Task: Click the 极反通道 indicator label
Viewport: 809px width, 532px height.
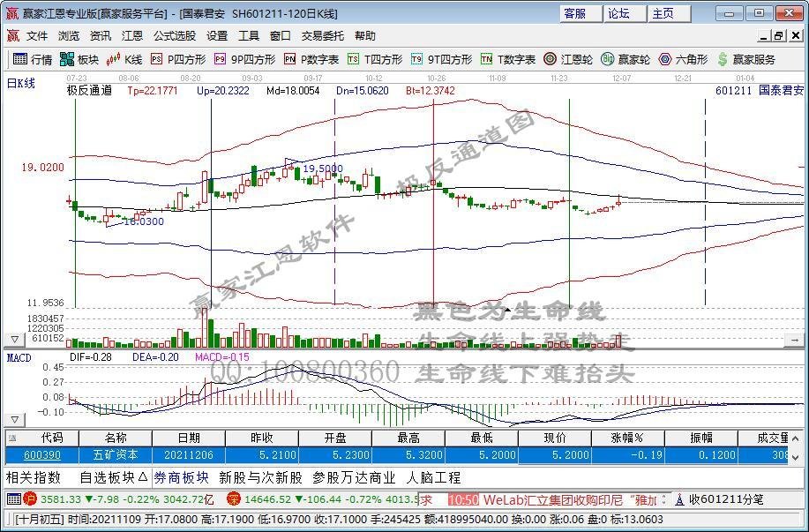Action: (x=89, y=91)
